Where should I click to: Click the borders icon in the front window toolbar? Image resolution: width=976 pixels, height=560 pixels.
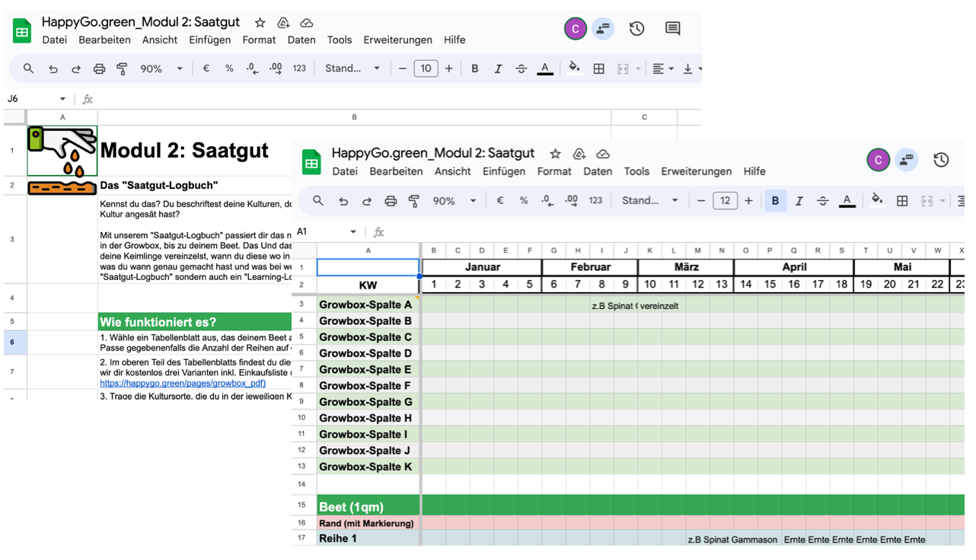pos(902,201)
